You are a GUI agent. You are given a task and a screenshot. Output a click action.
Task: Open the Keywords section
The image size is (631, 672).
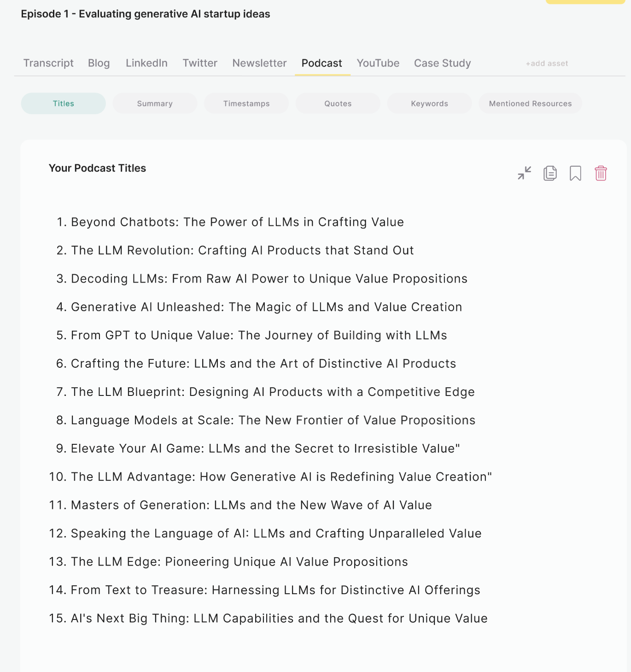point(429,104)
